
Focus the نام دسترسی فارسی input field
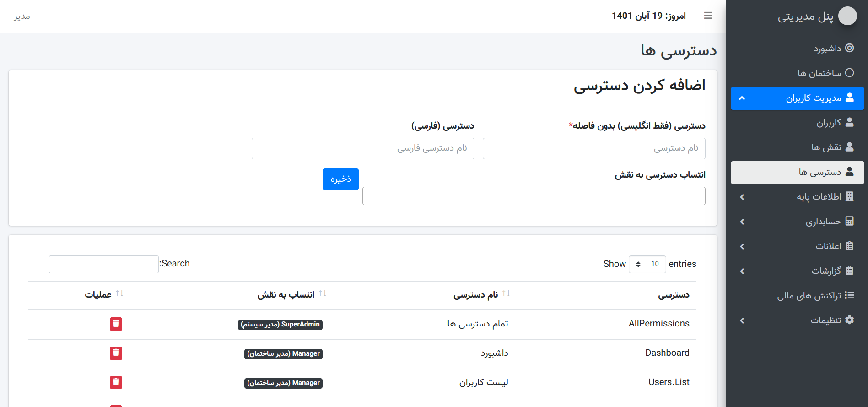coord(363,148)
